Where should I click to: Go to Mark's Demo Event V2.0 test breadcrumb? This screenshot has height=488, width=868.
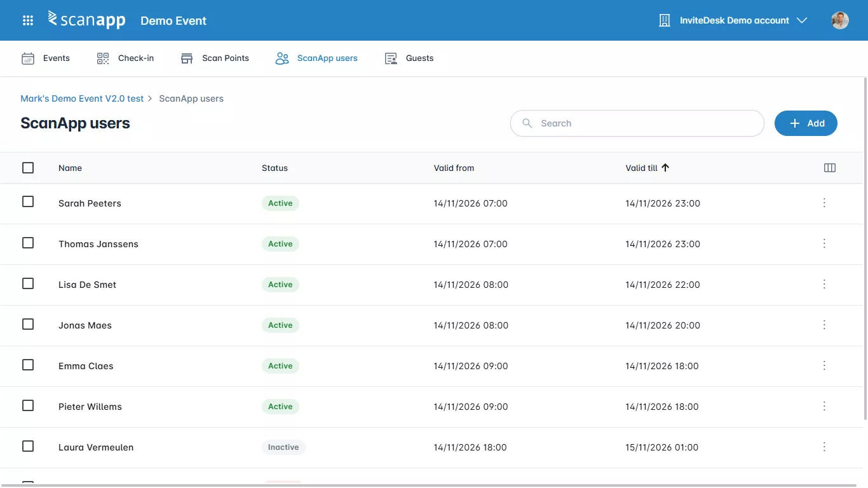[82, 98]
